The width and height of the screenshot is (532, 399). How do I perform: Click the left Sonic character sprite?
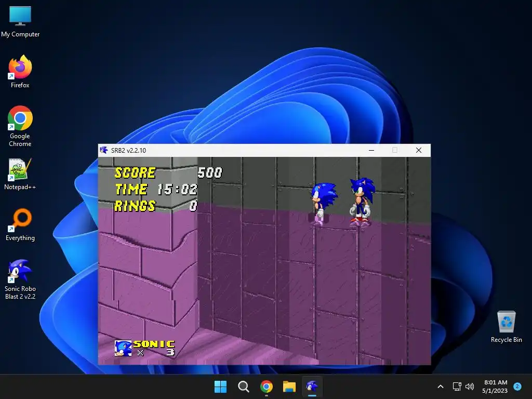(323, 204)
